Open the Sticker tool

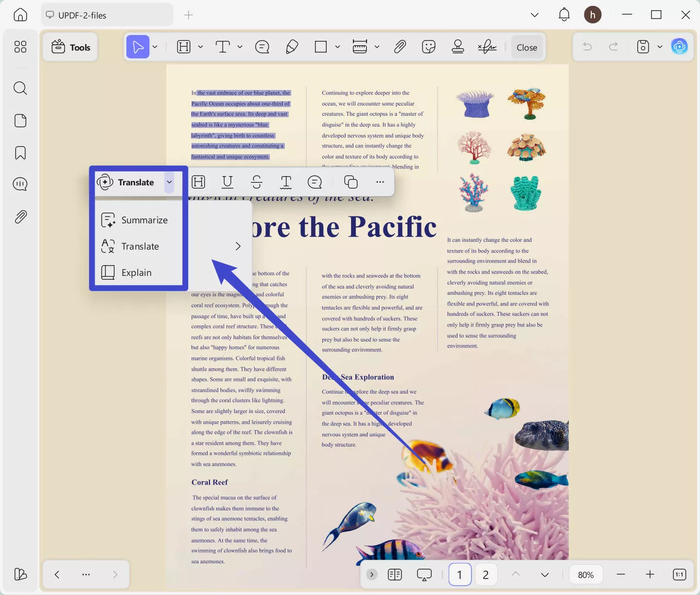click(x=428, y=47)
